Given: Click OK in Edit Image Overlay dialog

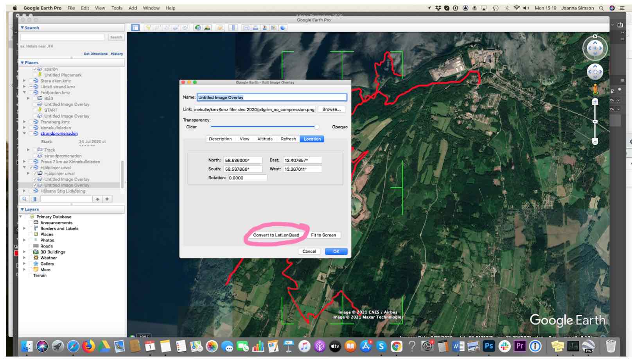Looking at the screenshot, I should coord(336,252).
